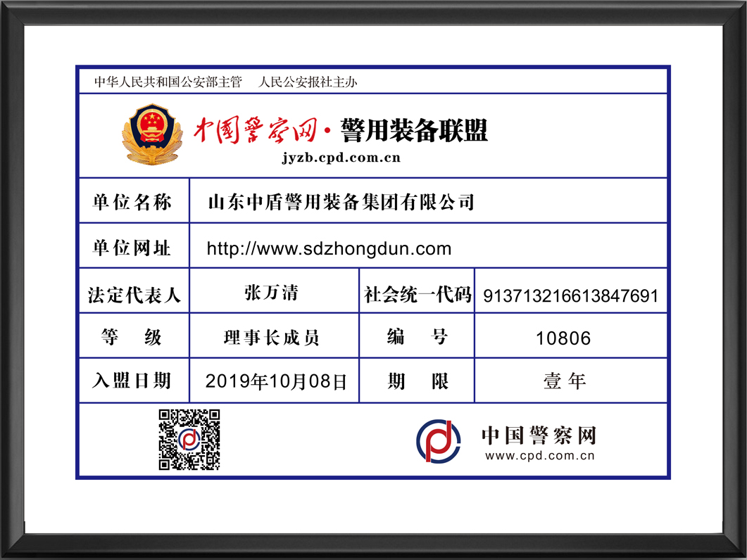Click the police badge emblem
Image resolution: width=747 pixels, height=560 pixels.
tap(152, 134)
